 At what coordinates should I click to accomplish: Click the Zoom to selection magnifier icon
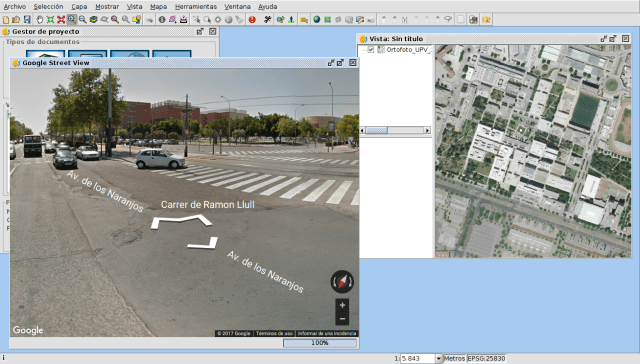[x=115, y=20]
